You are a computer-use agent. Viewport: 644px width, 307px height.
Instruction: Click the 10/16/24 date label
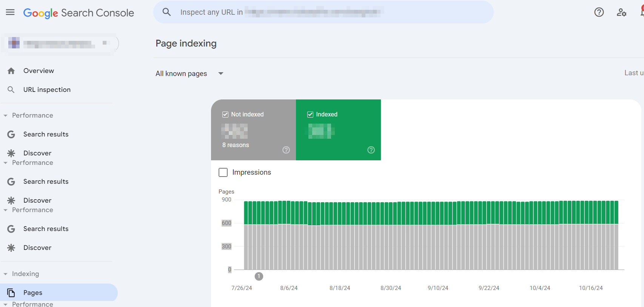591,288
